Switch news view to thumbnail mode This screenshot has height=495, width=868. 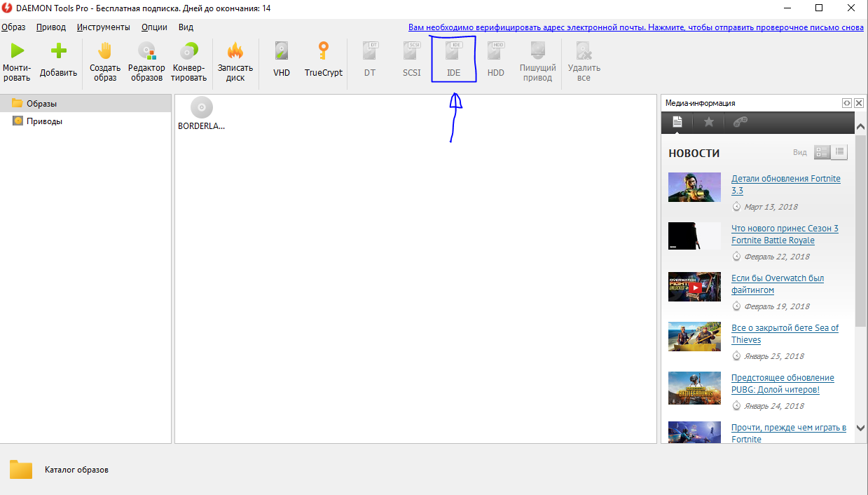(822, 152)
